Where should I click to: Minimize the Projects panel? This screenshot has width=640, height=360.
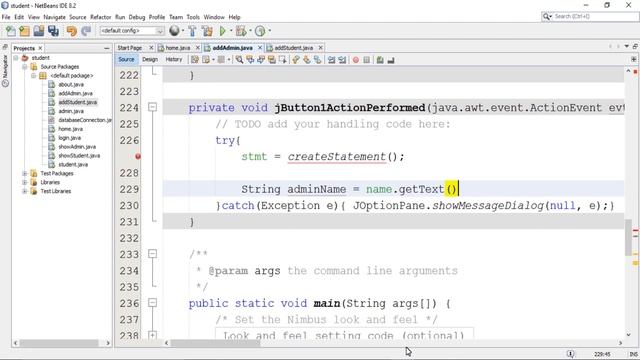107,48
